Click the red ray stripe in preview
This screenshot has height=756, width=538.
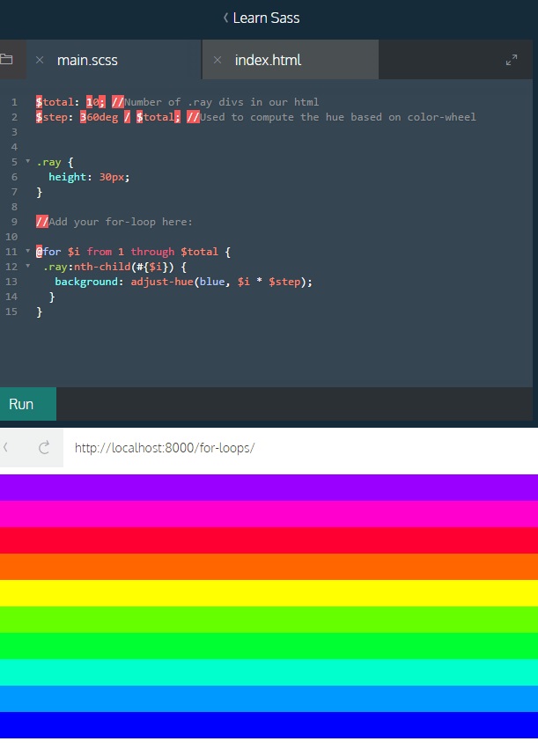coord(269,540)
